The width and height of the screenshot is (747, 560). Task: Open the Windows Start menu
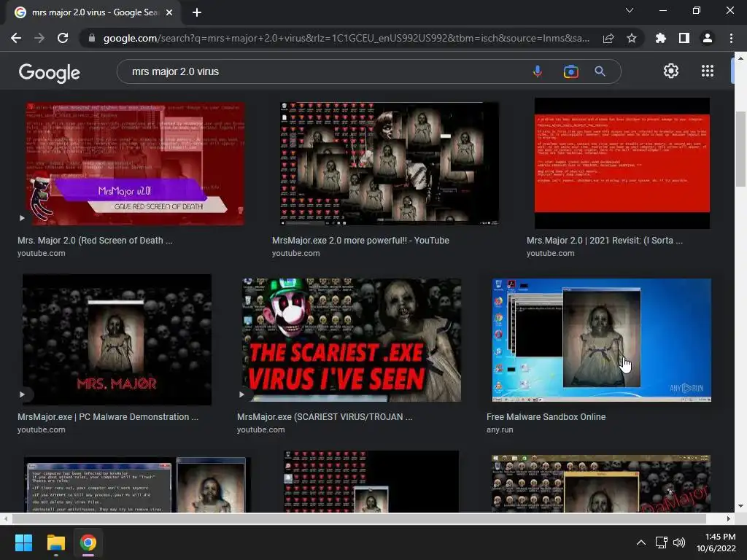tap(23, 542)
